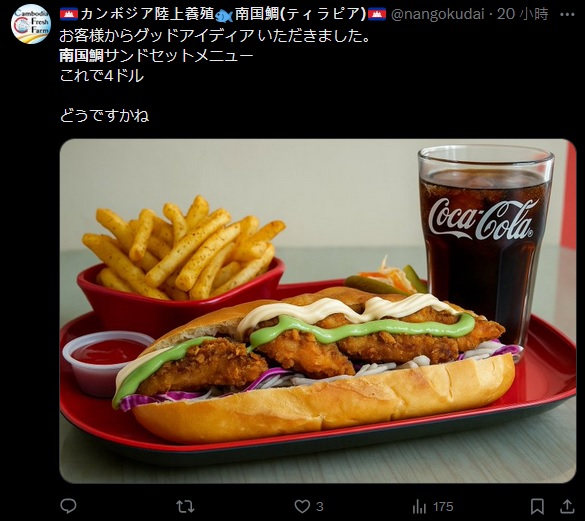Screen dimensions: 585x521
Task: Open the @nangokudai handle link
Action: [x=437, y=14]
